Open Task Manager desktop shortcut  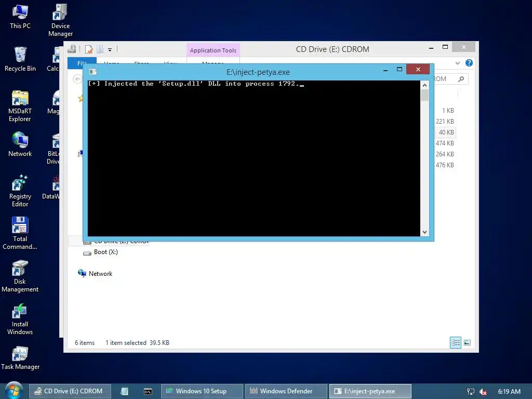[20, 358]
